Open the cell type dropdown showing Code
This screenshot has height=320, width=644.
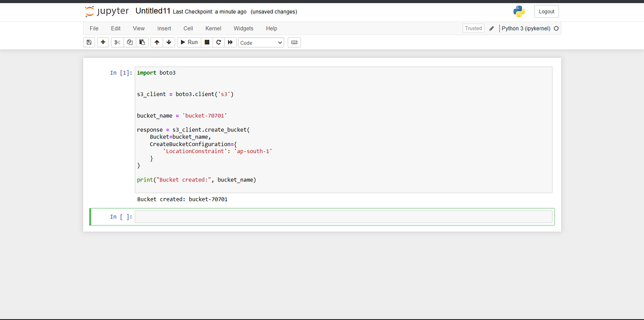261,42
